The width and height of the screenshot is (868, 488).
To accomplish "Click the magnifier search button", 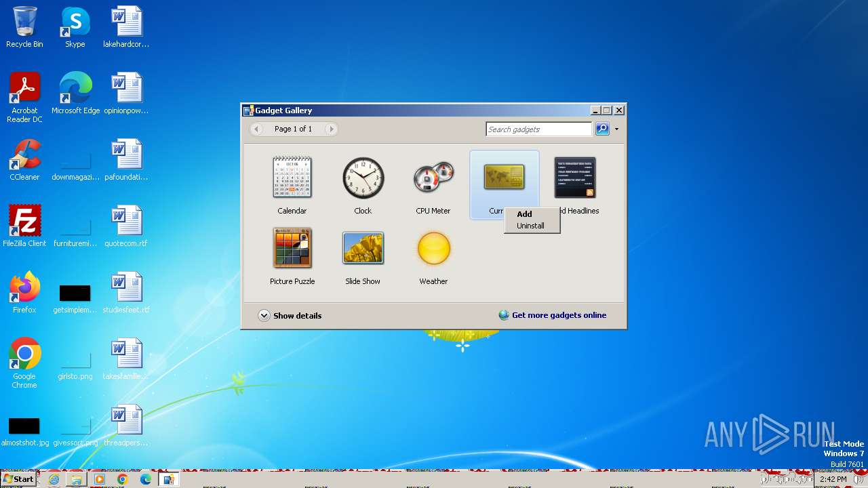I will tap(602, 129).
